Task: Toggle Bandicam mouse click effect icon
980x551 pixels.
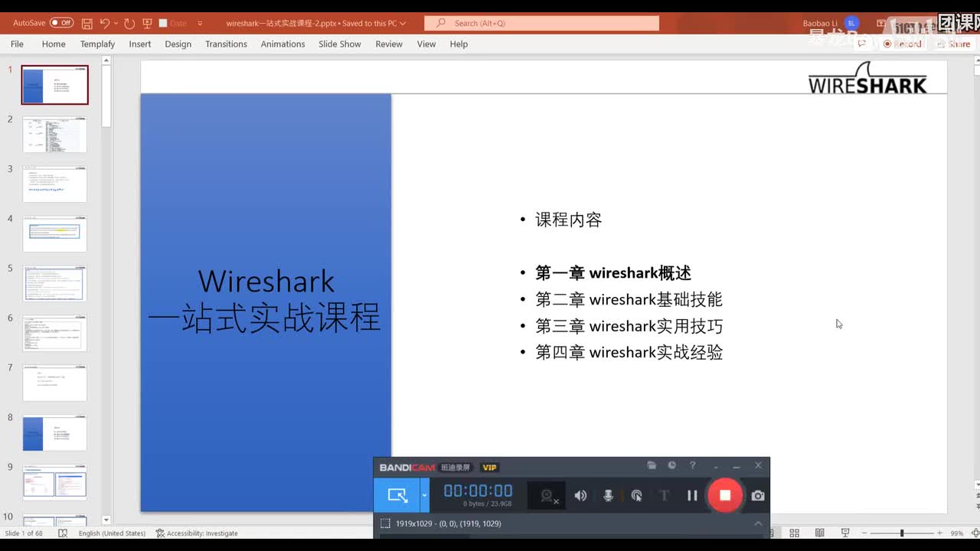Action: coord(636,496)
